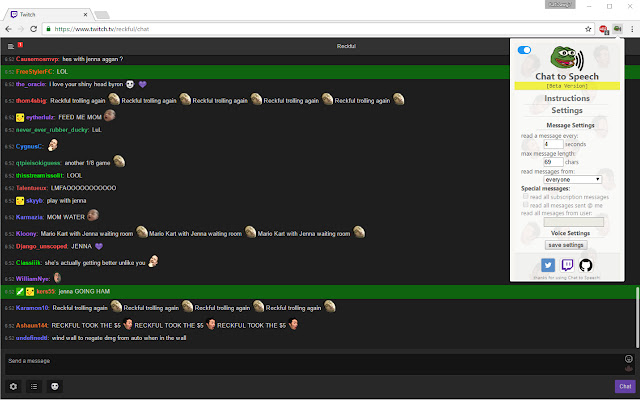Open a new browser tab
This screenshot has height=400, width=640.
click(x=102, y=15)
